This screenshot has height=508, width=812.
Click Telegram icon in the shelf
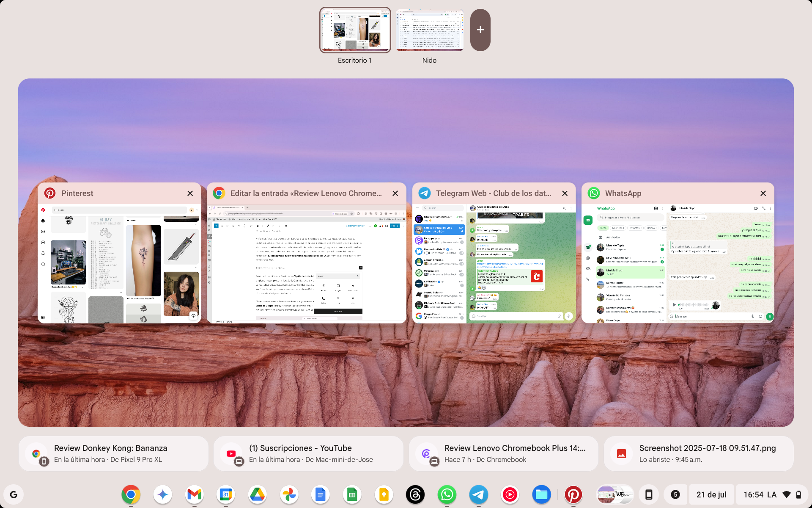click(478, 494)
